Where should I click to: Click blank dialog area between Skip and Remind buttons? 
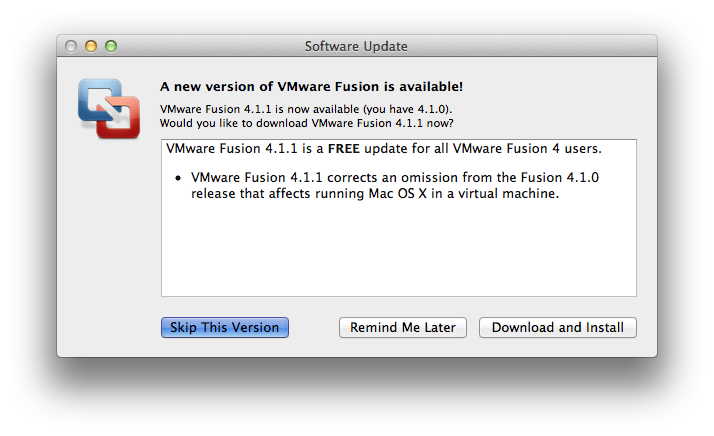tap(314, 327)
